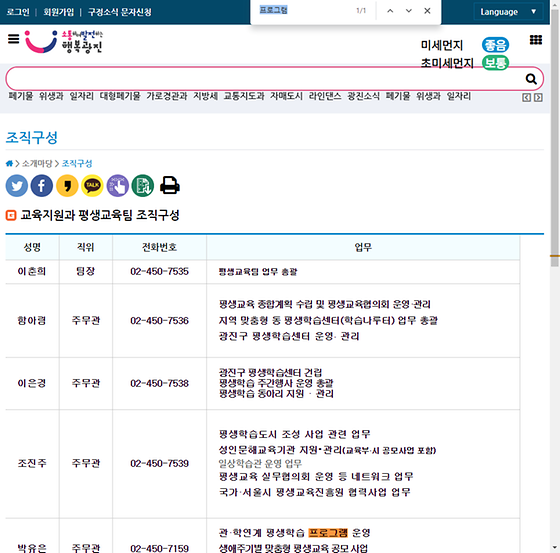Open the grid apps menu icon
The height and width of the screenshot is (553, 560).
click(x=535, y=40)
